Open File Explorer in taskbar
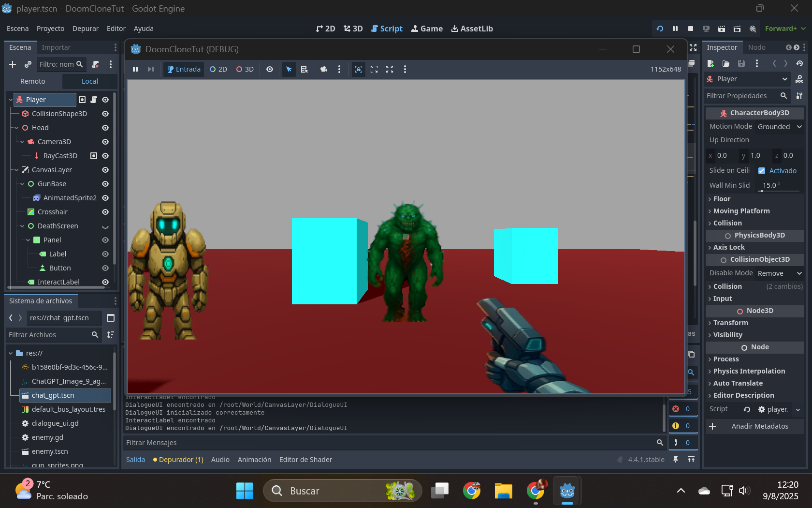This screenshot has height=508, width=812. point(503,491)
